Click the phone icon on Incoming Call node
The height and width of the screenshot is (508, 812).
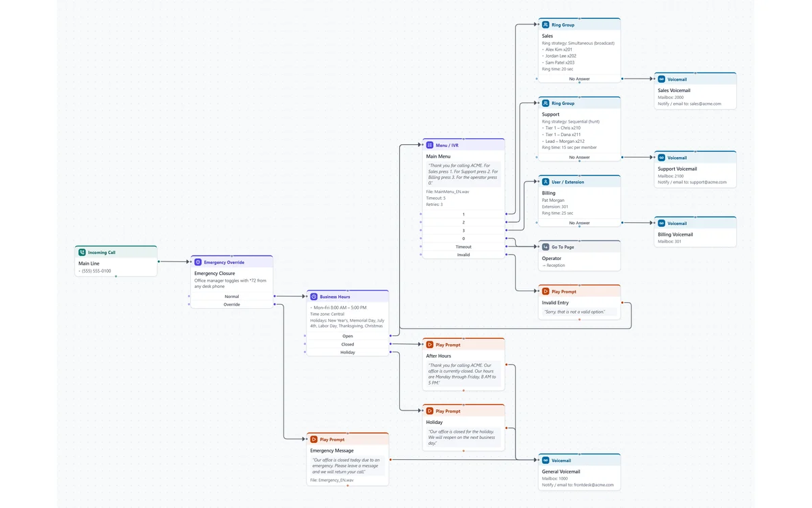tap(82, 253)
